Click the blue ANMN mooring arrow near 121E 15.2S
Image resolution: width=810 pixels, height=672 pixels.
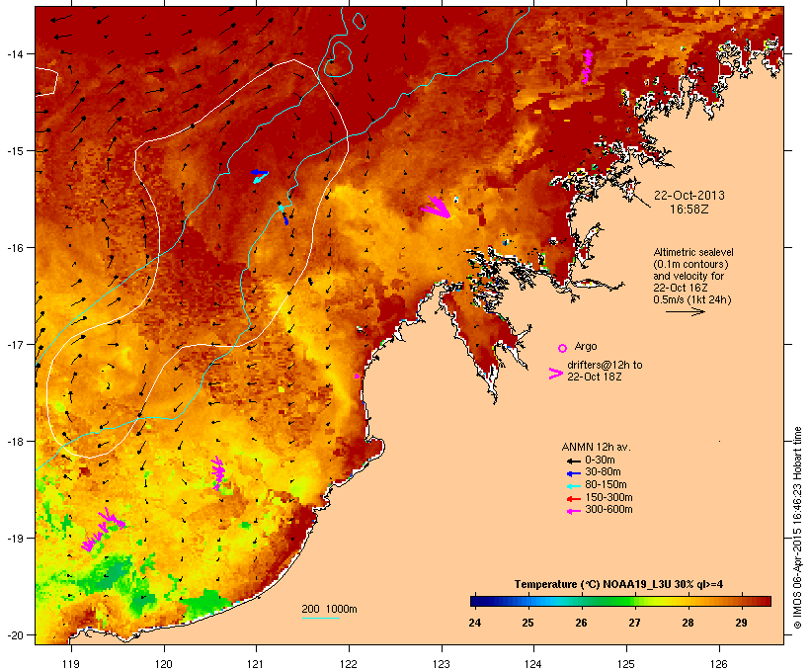pyautogui.click(x=260, y=172)
